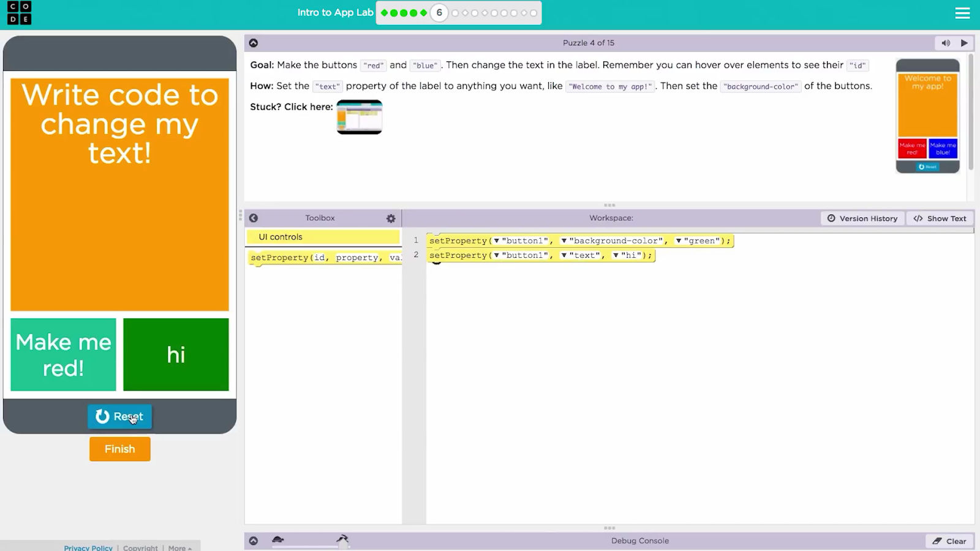Open the Code.org home logo
980x551 pixels.
click(19, 13)
